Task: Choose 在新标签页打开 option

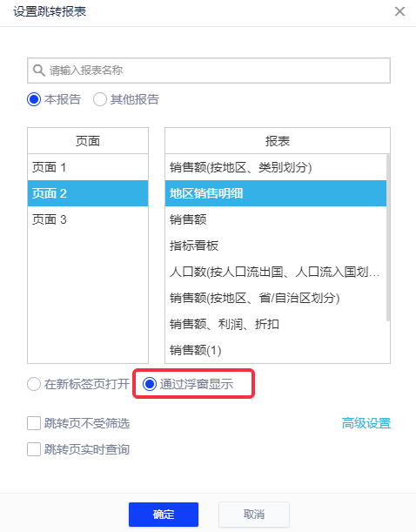Action: tap(34, 384)
